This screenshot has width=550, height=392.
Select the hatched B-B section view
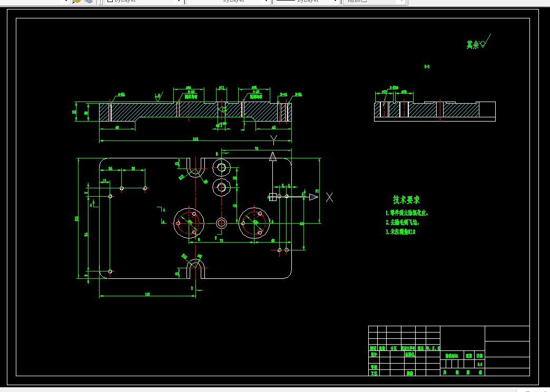(x=435, y=109)
